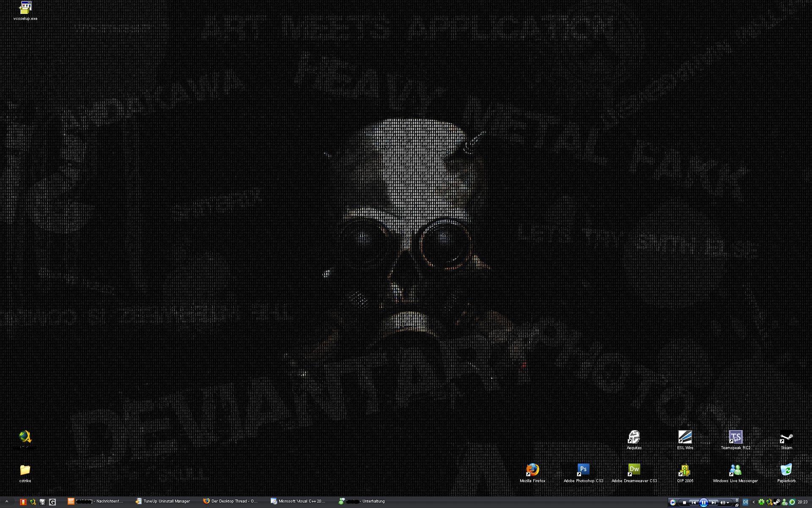Viewport: 812px width, 508px height.
Task: Skip to next track in player
Action: 713,502
